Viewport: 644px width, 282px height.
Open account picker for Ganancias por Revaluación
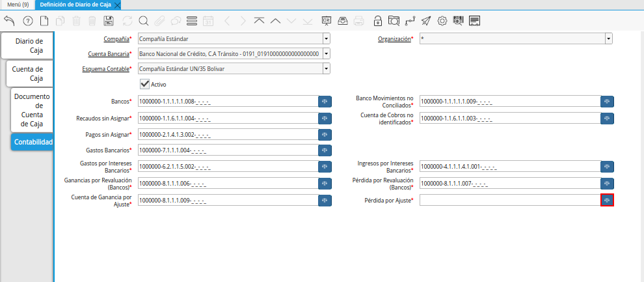click(325, 184)
